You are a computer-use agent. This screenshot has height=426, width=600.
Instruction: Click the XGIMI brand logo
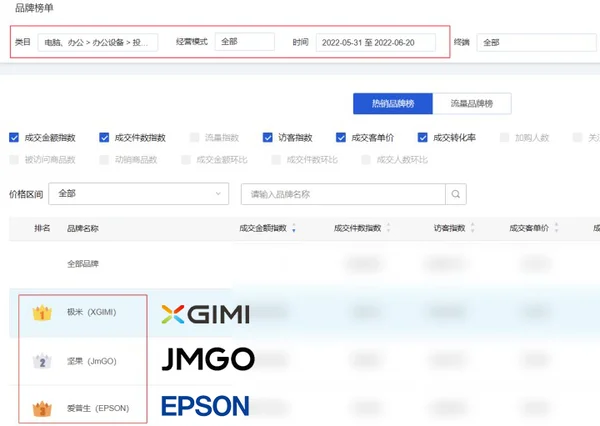point(205,313)
